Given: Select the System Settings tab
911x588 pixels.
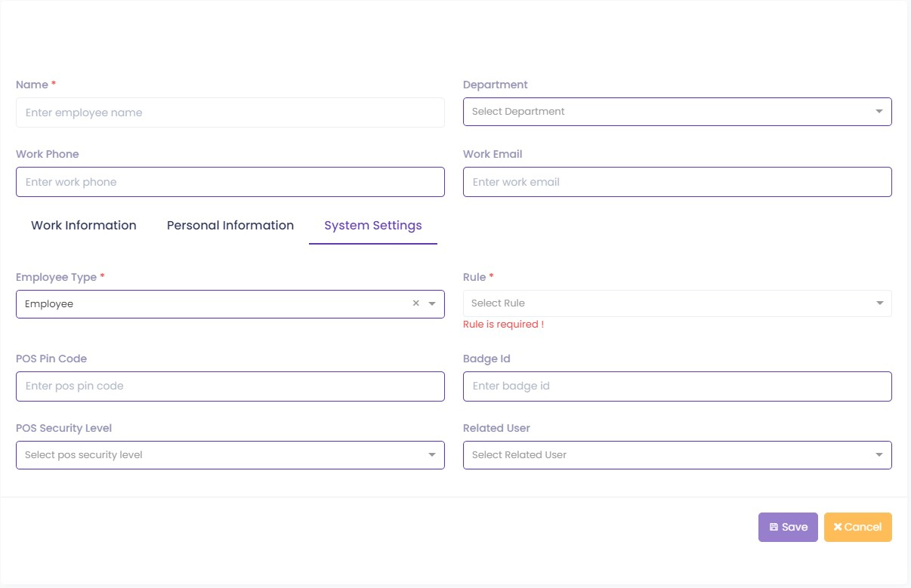Looking at the screenshot, I should pos(373,226).
